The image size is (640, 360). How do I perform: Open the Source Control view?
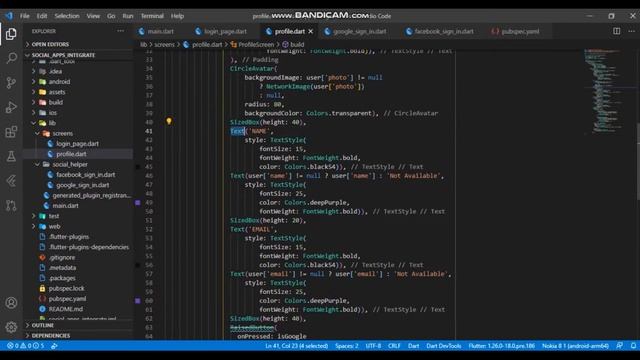tap(11, 83)
